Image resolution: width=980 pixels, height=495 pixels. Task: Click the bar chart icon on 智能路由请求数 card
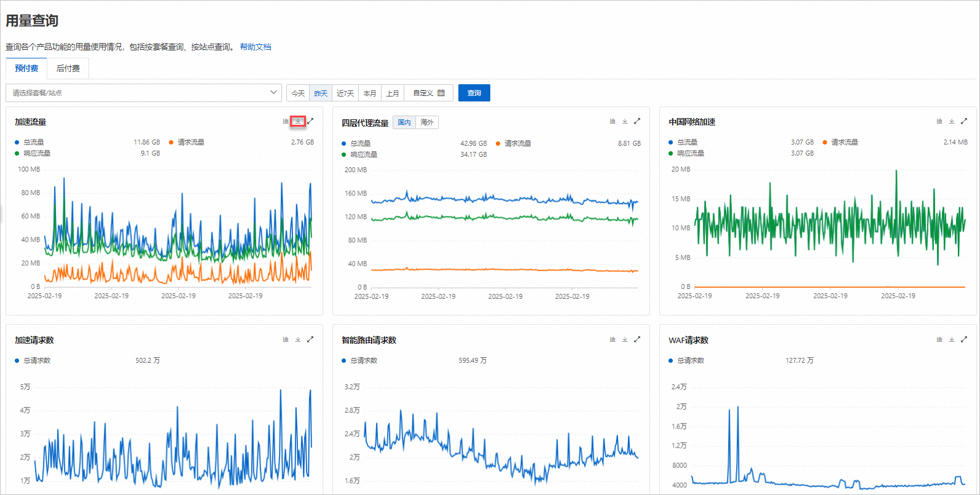[613, 339]
